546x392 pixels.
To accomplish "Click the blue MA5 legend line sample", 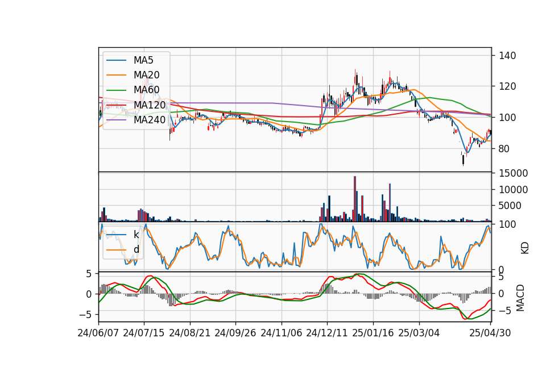I will [116, 61].
